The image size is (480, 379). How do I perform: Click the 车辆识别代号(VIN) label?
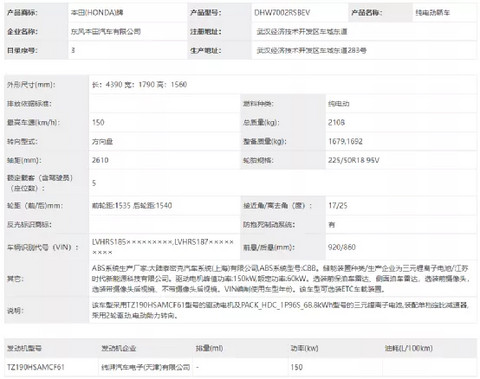[43, 247]
